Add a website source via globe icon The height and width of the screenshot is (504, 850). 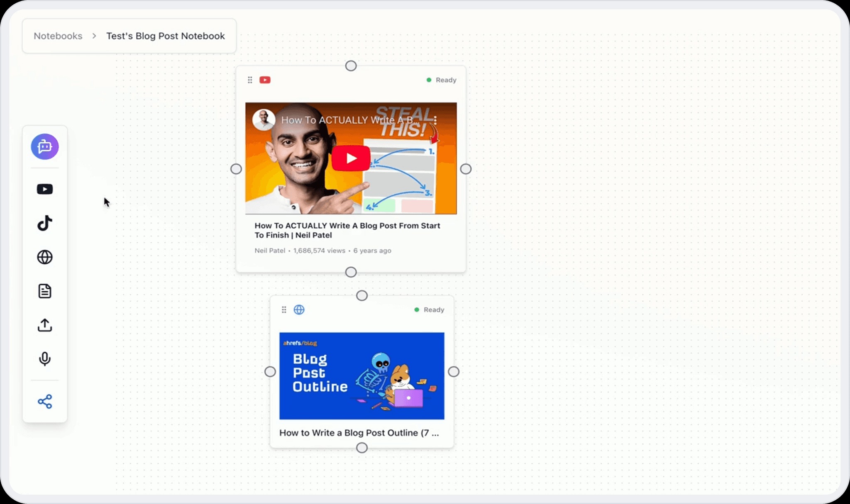[x=45, y=257]
